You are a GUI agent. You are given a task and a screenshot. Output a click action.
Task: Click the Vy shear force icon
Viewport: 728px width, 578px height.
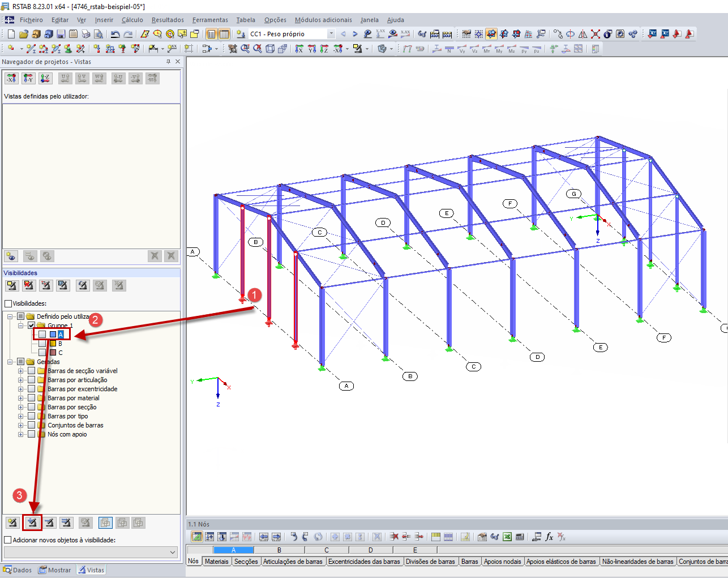[x=462, y=49]
